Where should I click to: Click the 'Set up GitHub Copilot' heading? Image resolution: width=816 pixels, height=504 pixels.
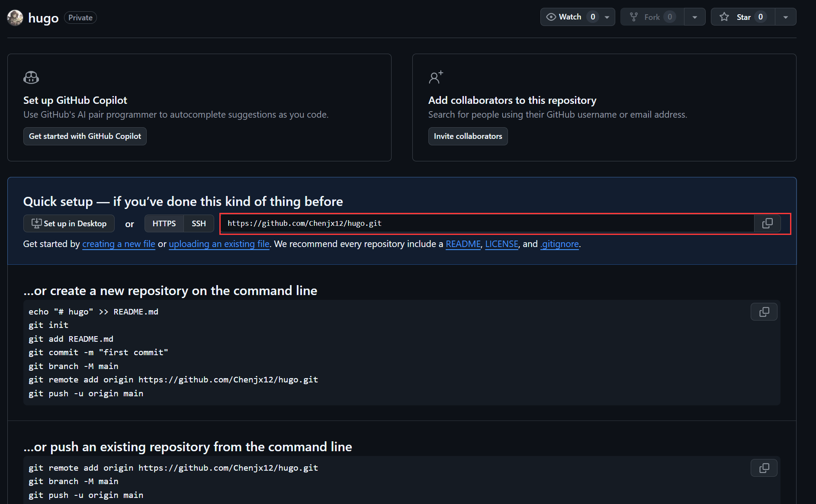tap(75, 100)
